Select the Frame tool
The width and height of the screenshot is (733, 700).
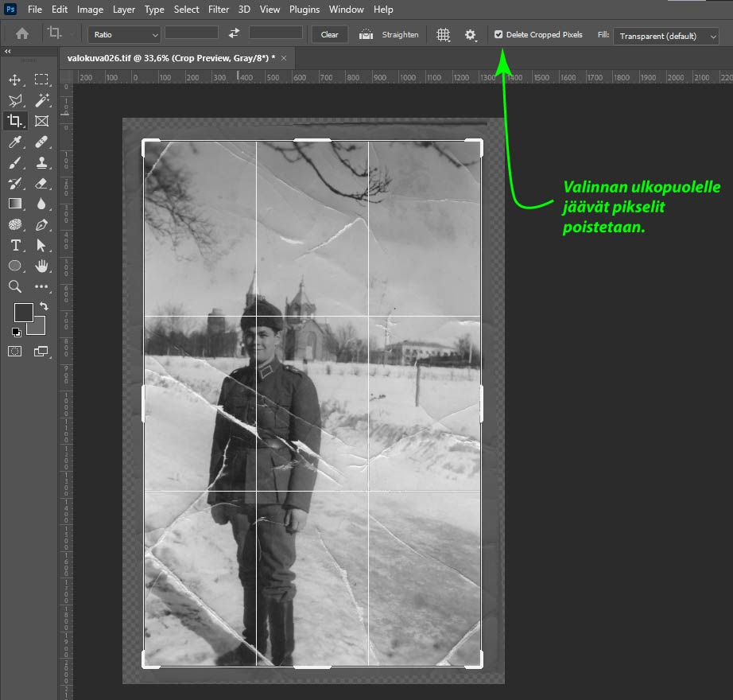pyautogui.click(x=41, y=121)
